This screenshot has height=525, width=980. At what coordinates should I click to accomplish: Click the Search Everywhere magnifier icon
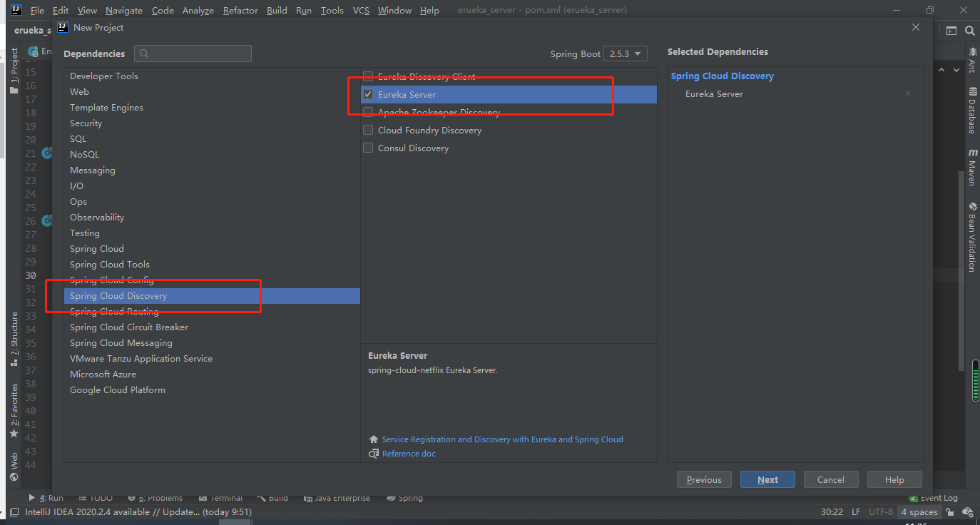tap(969, 31)
